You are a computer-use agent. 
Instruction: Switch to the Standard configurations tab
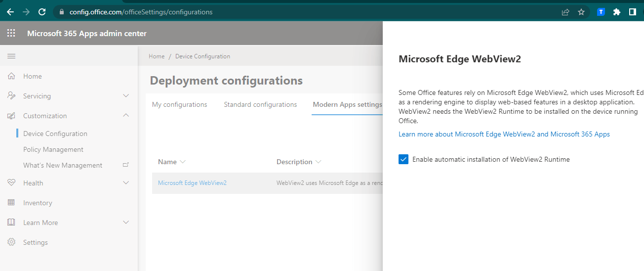(x=260, y=104)
